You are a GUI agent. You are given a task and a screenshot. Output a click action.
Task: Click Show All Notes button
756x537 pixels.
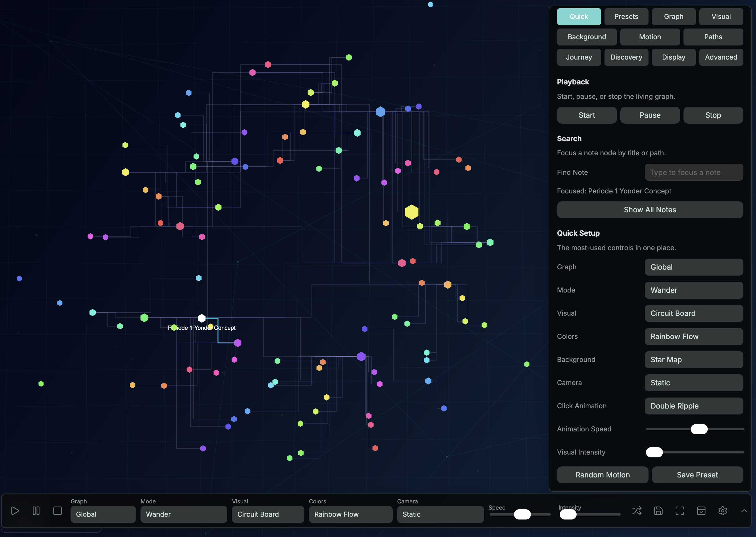650,210
